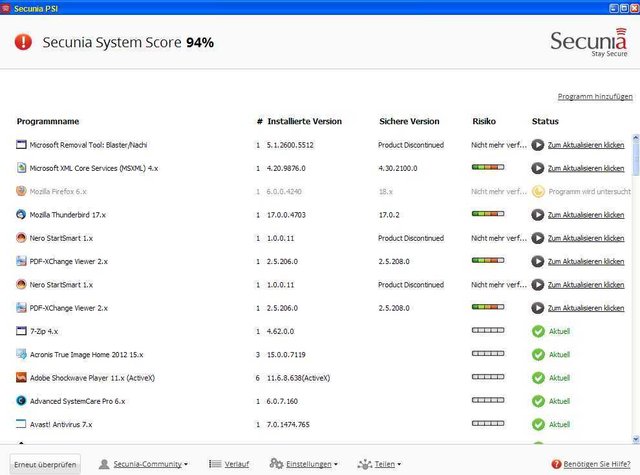The height and width of the screenshot is (475, 640).
Task: Click the green check icon for Adobe Shockwave Player
Action: tap(538, 378)
